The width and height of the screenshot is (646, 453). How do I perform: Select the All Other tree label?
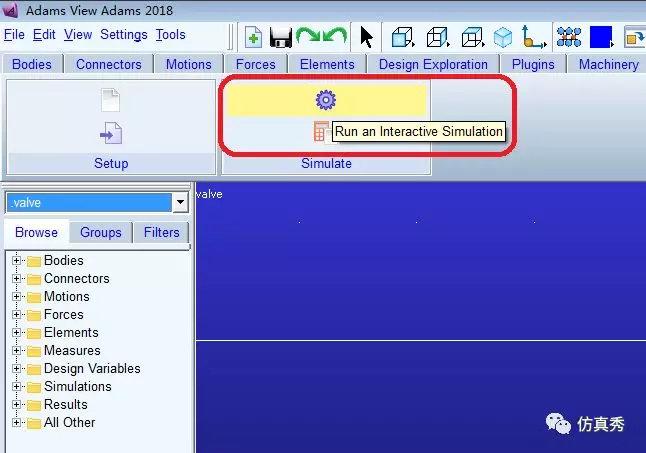pyautogui.click(x=70, y=423)
